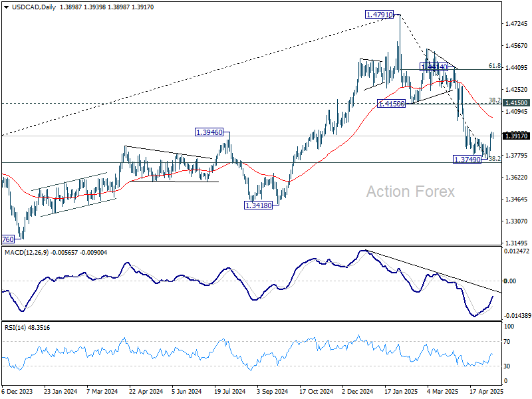Click the 1.36220 price axis value
This screenshot has width=532, height=399.
517,178
